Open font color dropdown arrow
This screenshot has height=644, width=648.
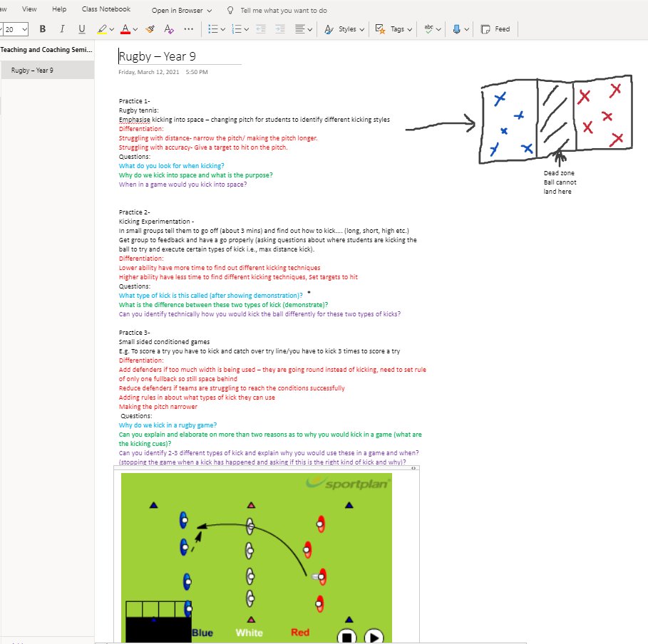[135, 29]
